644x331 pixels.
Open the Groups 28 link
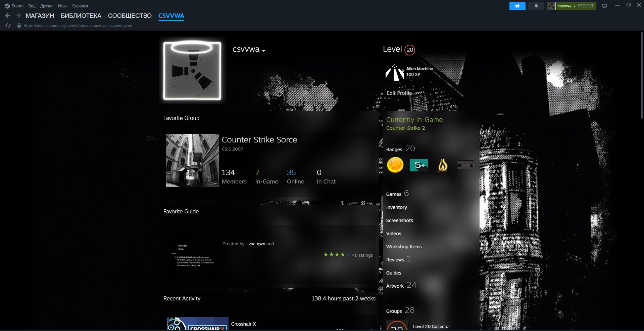click(x=400, y=311)
